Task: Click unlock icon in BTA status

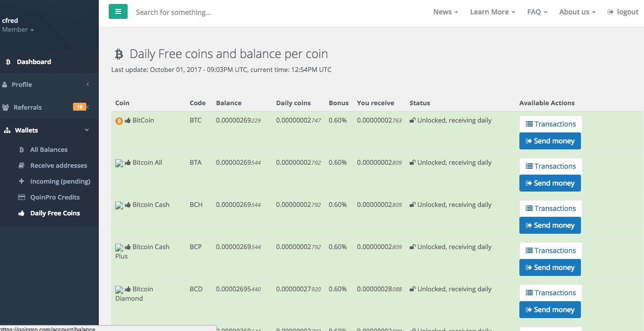Action: pyautogui.click(x=413, y=163)
